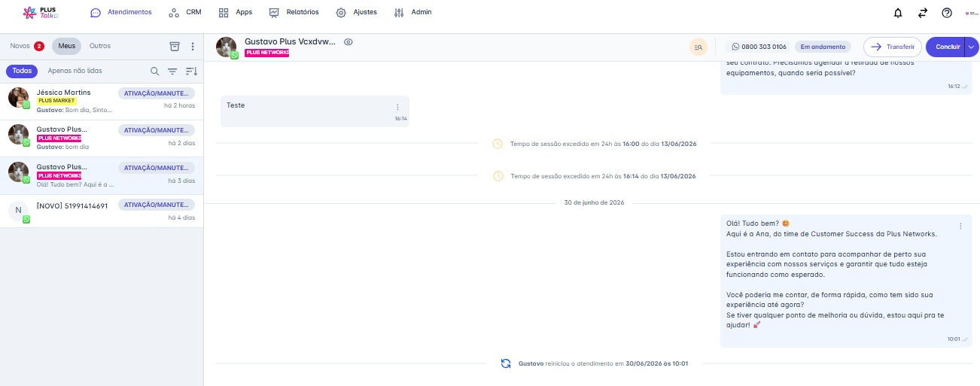Open Gustavo Plus conversation from há 3 dias
This screenshot has width=980, height=386.
pyautogui.click(x=102, y=176)
